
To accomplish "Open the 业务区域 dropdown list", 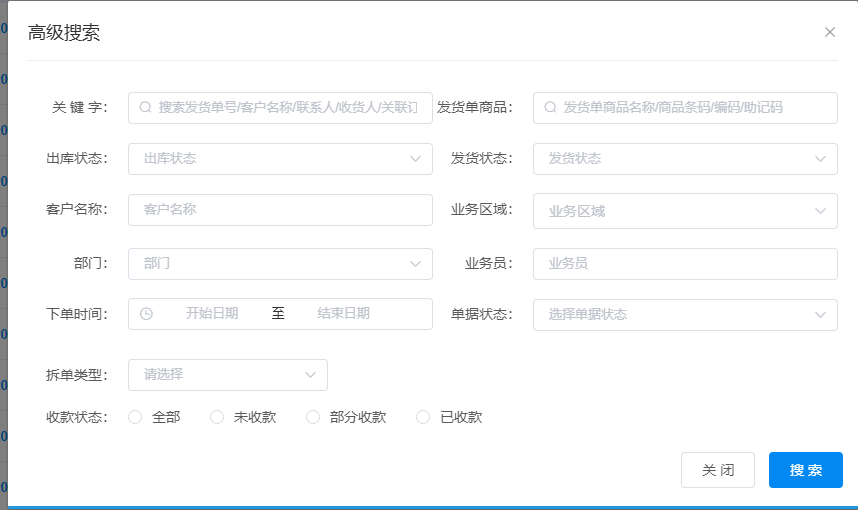I will [685, 211].
